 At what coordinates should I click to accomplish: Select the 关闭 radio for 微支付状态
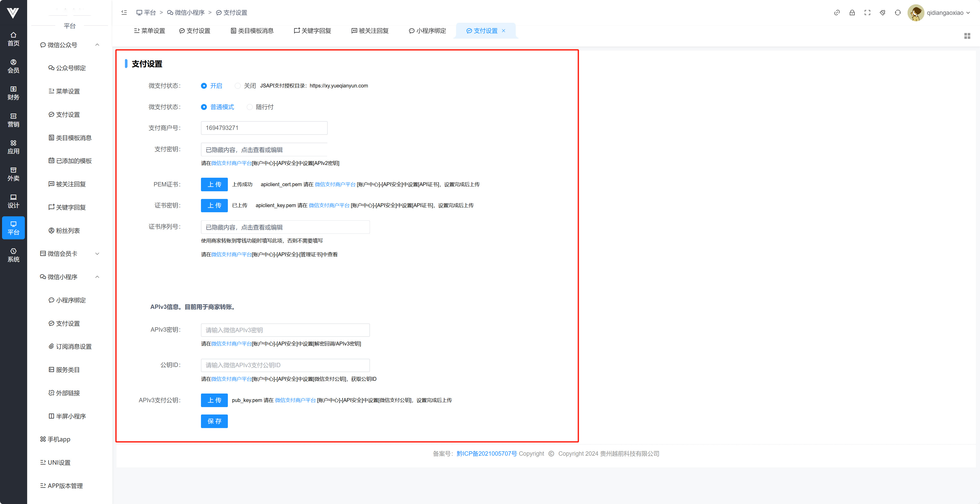coord(238,86)
